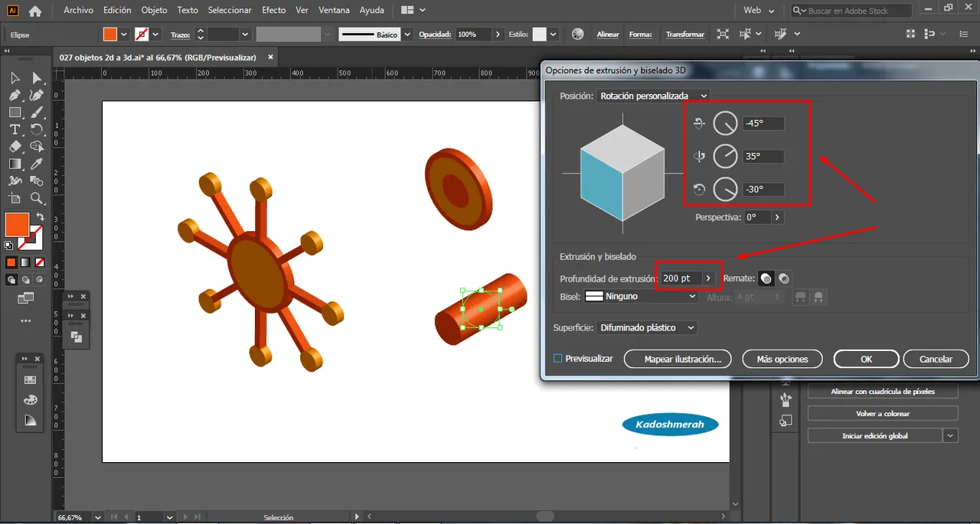Viewport: 980px width, 524px height.
Task: Expand the Perspectiva slider arrow
Action: (x=777, y=217)
